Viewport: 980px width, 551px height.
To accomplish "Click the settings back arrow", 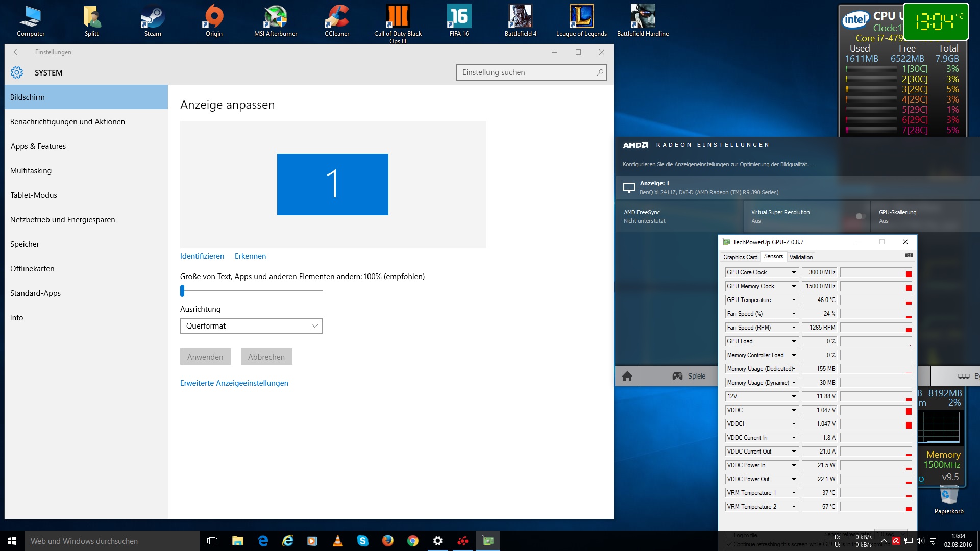I will tap(17, 52).
